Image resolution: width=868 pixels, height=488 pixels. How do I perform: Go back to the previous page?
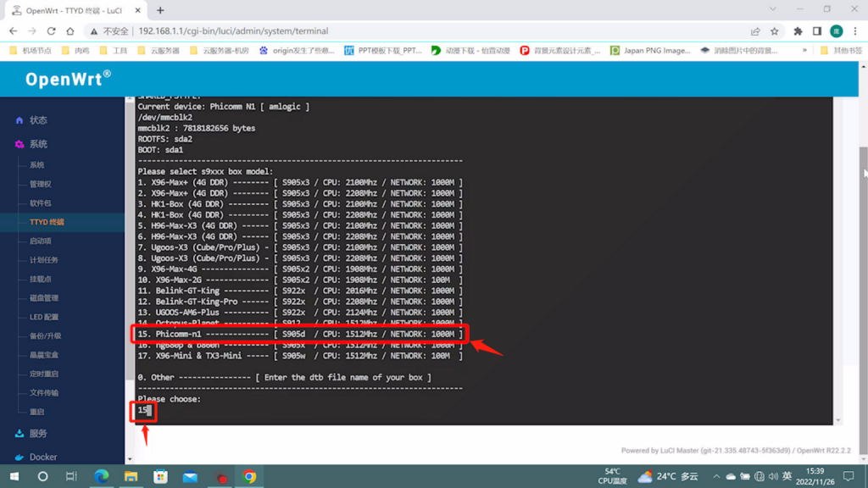14,31
